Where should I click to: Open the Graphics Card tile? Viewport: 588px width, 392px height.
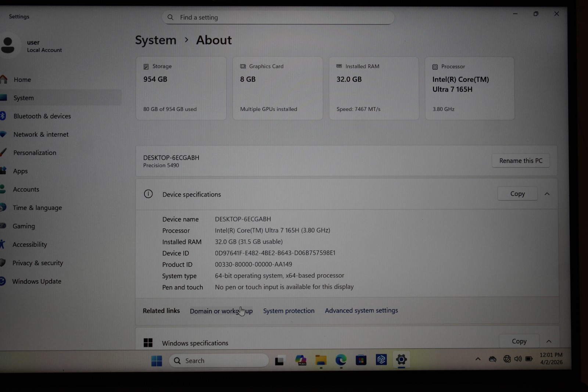278,88
